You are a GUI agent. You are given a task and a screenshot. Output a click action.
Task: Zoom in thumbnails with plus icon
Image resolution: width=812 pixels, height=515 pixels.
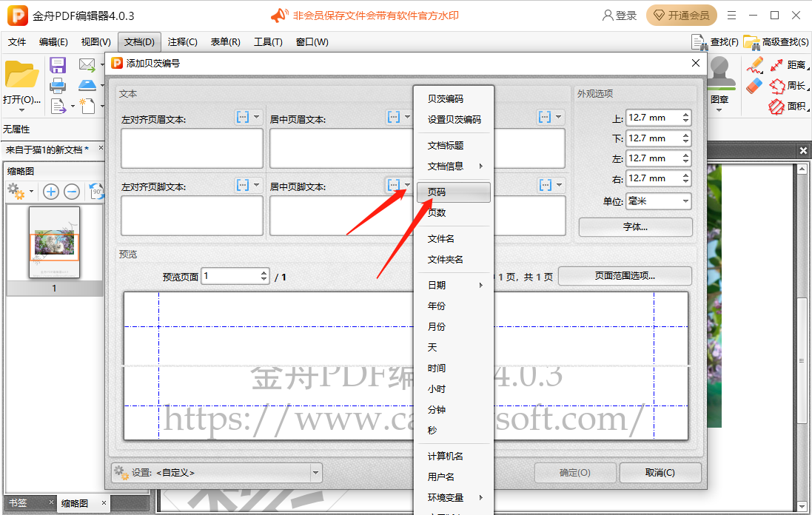[51, 192]
